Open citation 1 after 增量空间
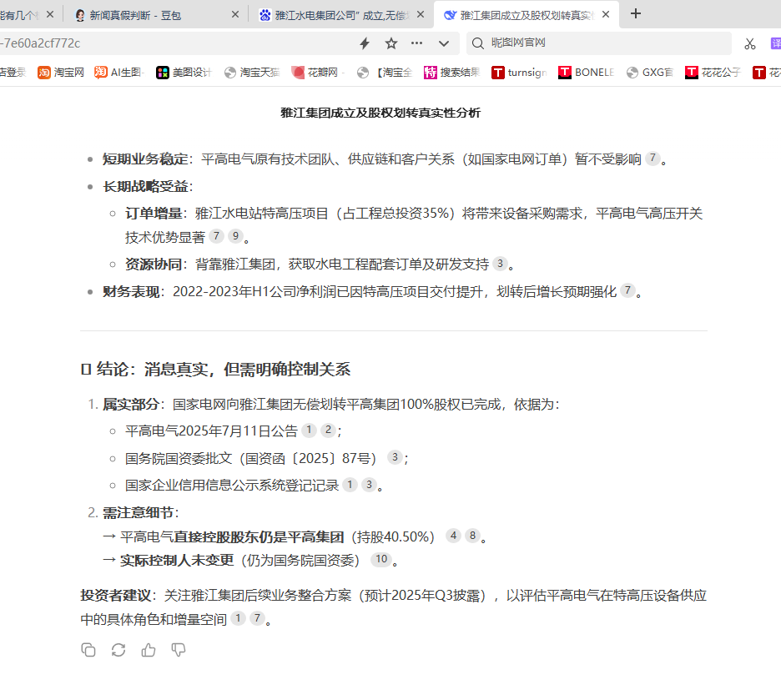This screenshot has height=700, width=781. [238, 618]
